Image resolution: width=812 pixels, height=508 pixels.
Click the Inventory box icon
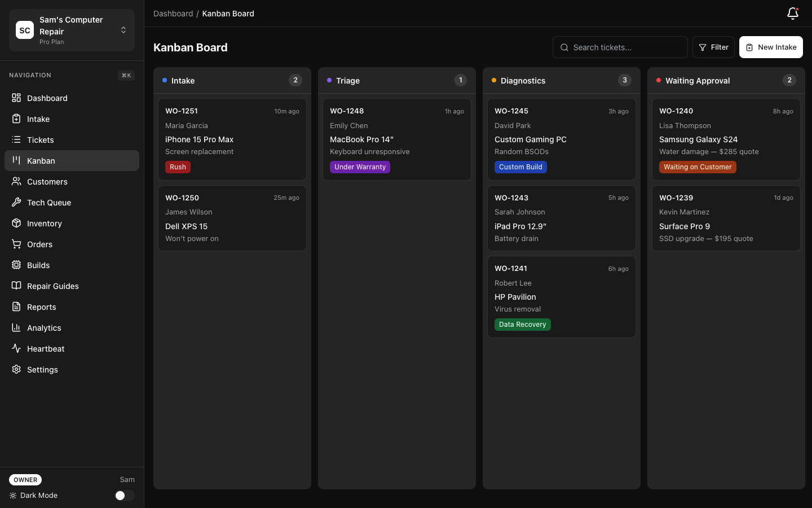tap(16, 224)
